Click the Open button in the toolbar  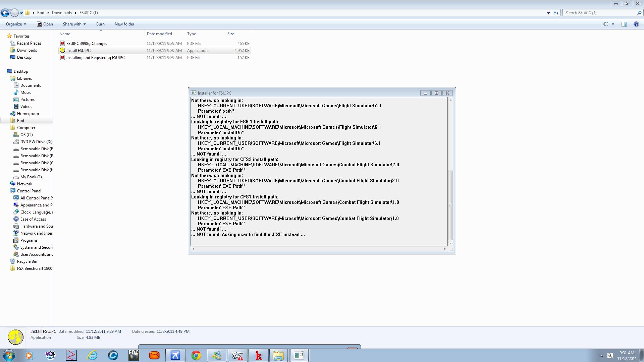(x=45, y=24)
